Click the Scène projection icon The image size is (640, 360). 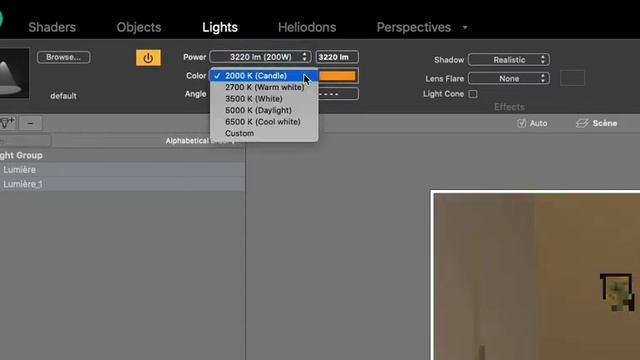(x=582, y=123)
